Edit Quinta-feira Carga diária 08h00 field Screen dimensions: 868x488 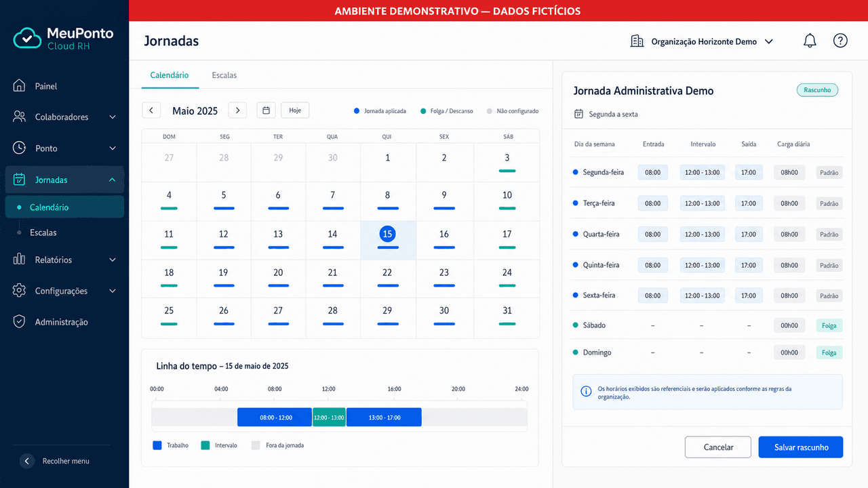pos(789,265)
